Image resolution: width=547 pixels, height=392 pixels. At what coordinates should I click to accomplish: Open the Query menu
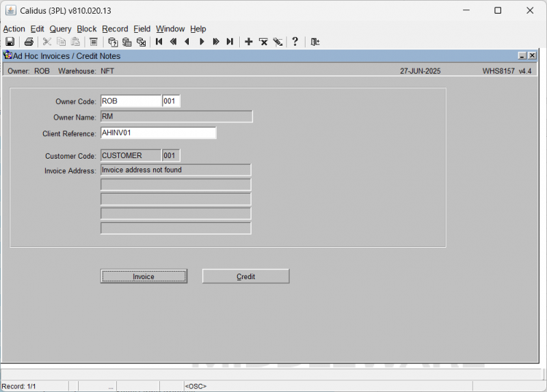(x=60, y=29)
